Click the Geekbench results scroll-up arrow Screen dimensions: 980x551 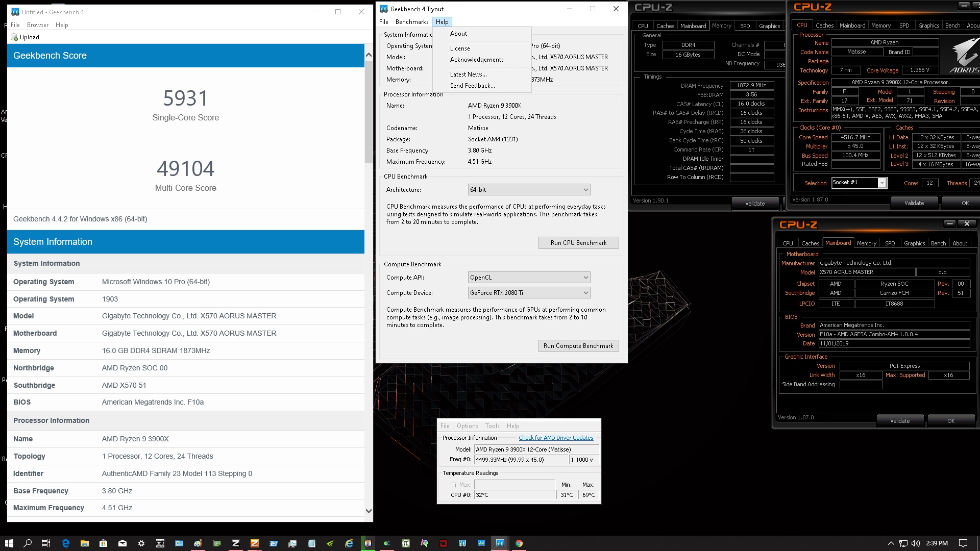point(369,55)
